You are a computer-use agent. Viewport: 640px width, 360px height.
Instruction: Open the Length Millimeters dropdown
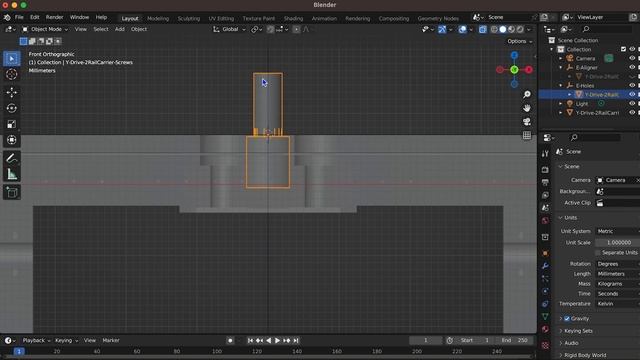click(x=617, y=274)
